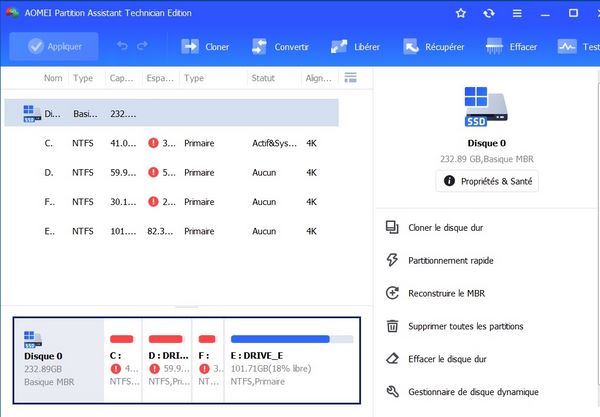Sort by the Statut column header

263,78
